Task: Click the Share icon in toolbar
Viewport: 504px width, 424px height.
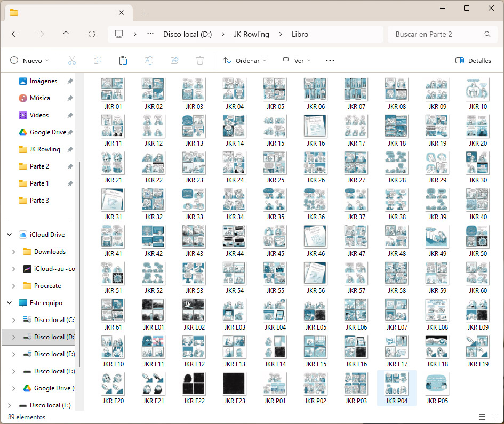Action: click(174, 61)
